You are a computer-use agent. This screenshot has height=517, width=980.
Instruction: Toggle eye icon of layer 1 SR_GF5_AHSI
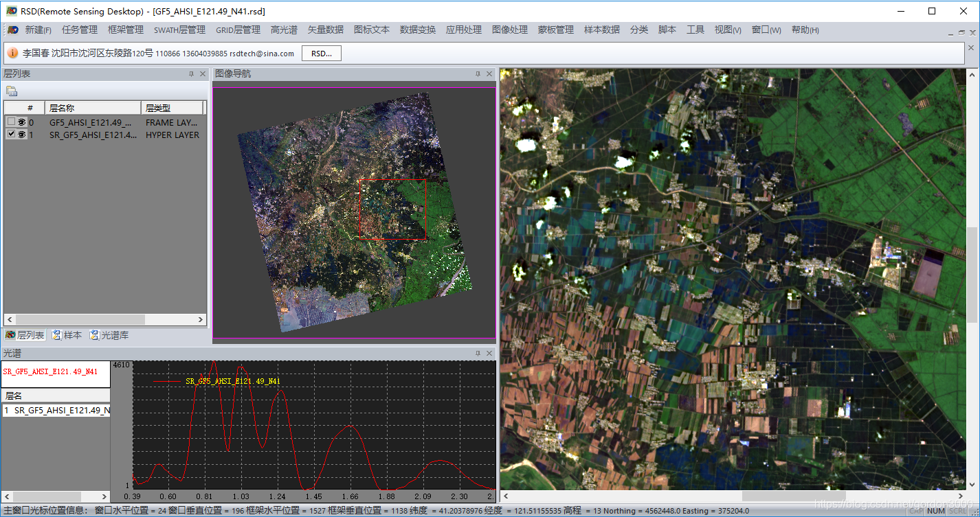pyautogui.click(x=21, y=135)
